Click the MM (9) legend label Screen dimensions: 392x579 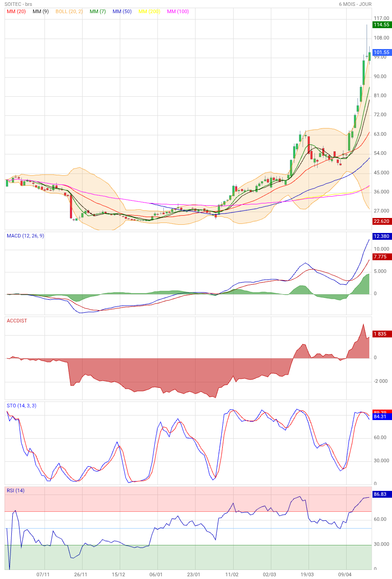tap(41, 11)
